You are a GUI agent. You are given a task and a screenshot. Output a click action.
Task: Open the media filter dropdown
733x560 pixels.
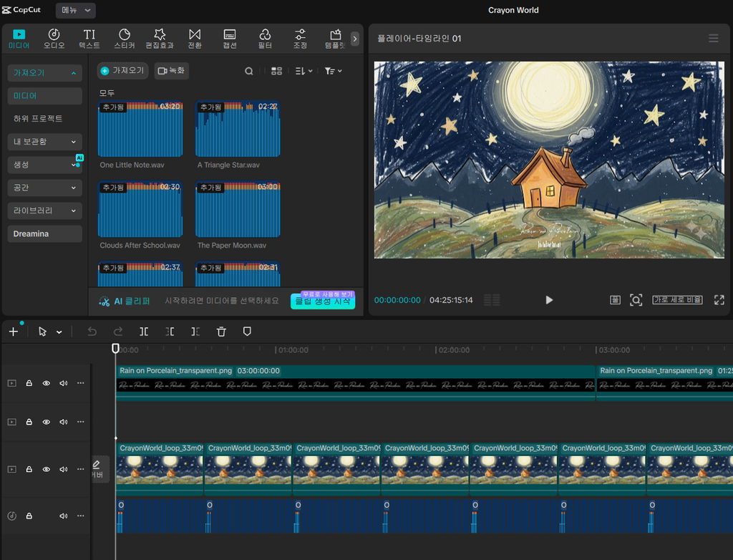point(334,71)
